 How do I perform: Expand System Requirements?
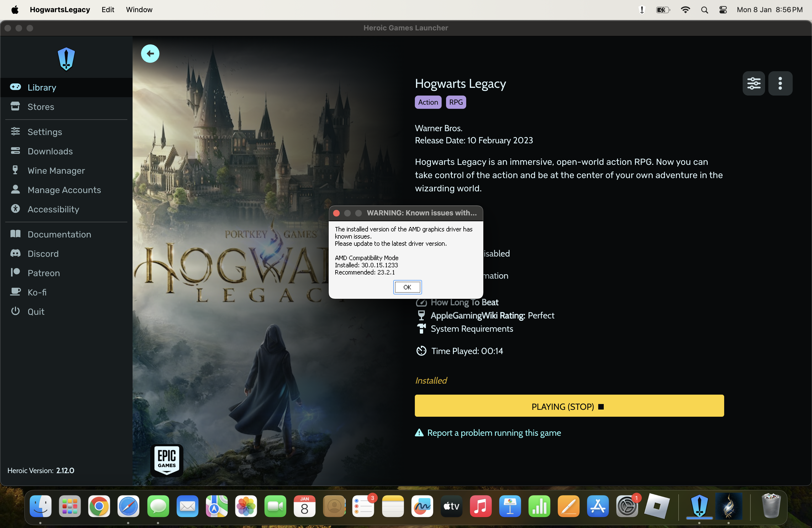(465, 329)
